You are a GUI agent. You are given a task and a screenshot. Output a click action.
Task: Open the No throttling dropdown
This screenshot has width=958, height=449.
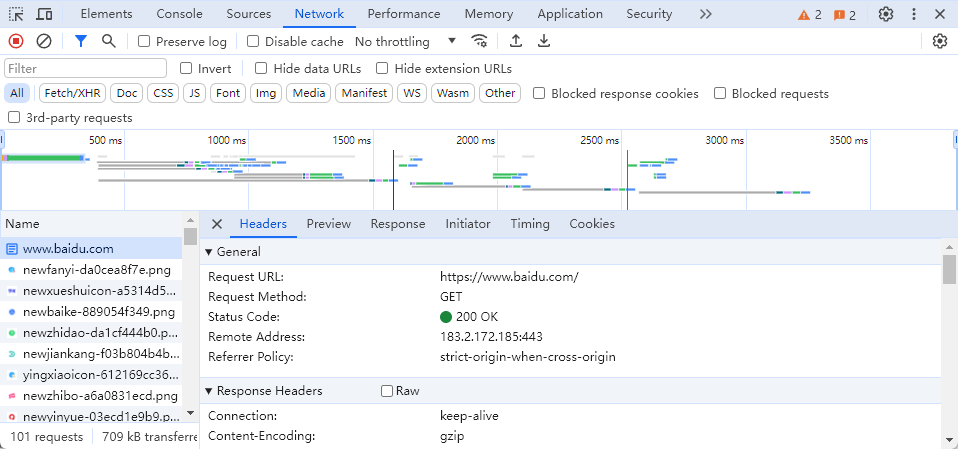pyautogui.click(x=405, y=41)
